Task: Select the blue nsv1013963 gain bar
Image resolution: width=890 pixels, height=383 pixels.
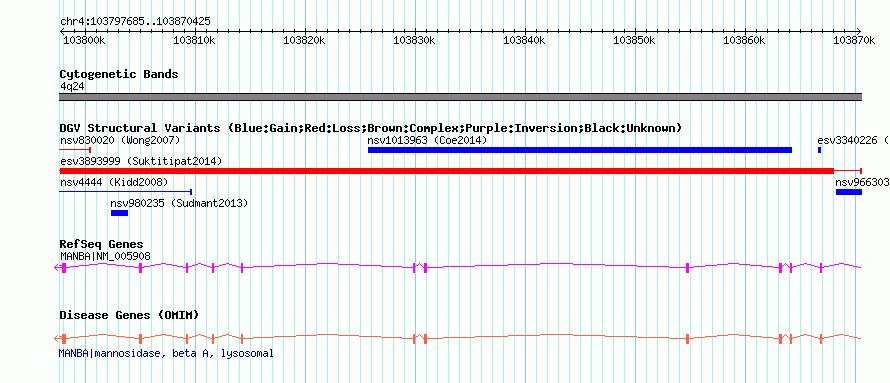Action: point(580,150)
